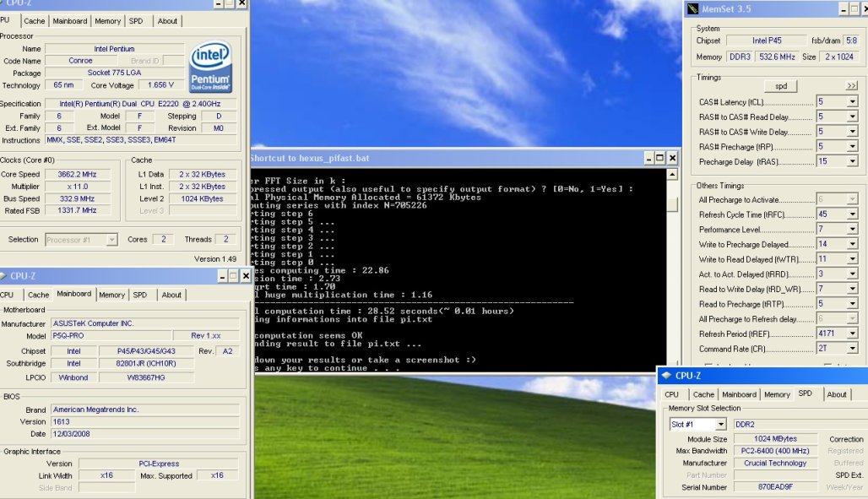
Task: Click the CPU-Z icon in bottom-right SPD window title
Action: point(666,376)
